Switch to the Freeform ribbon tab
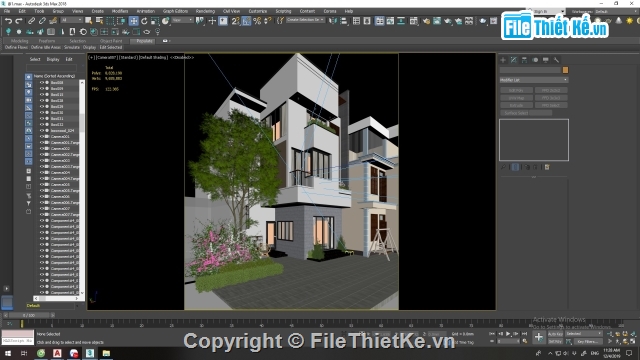640x360 pixels. click(47, 41)
